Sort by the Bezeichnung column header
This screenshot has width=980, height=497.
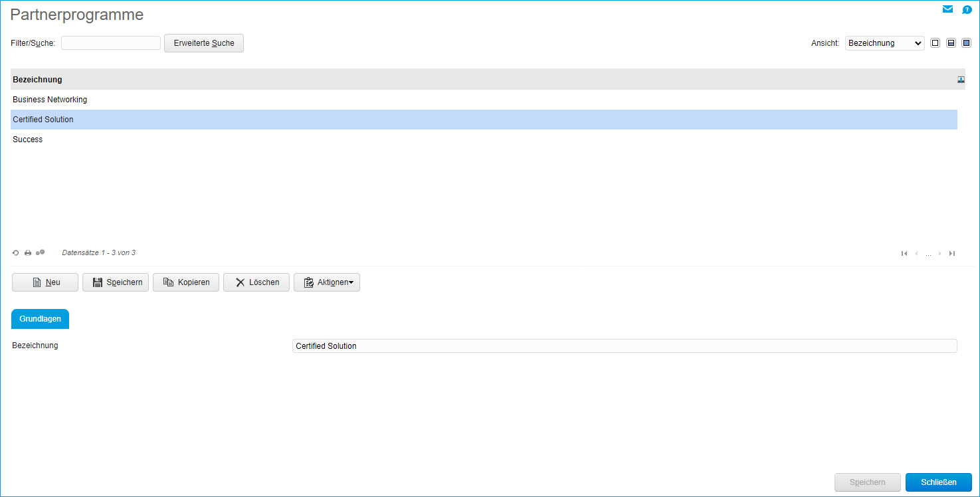(37, 80)
